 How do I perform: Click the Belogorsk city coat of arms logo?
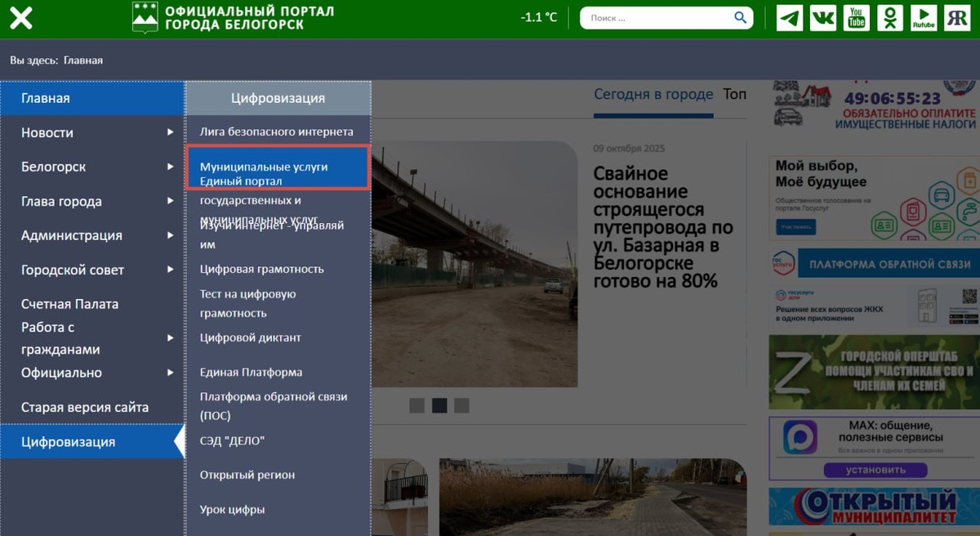[145, 17]
